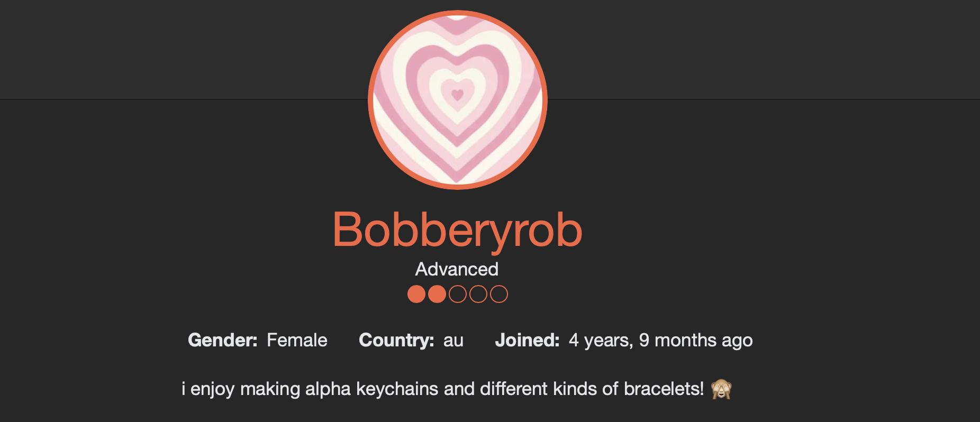Click the fifth and last rank dot
The height and width of the screenshot is (422, 980).
(x=498, y=294)
